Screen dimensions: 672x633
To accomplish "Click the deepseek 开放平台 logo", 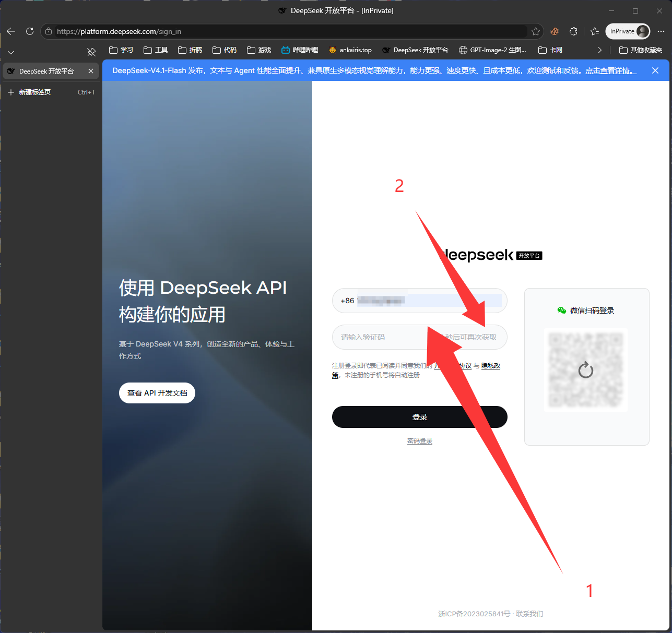I will coord(490,255).
